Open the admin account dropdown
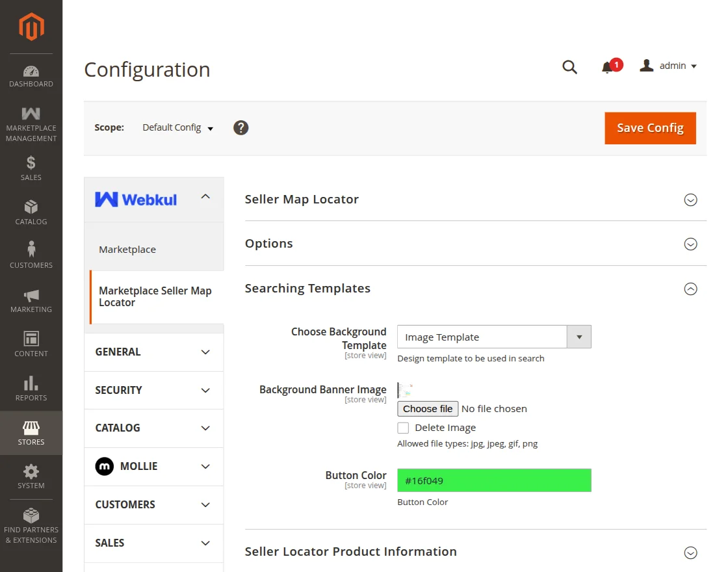 pyautogui.click(x=673, y=66)
